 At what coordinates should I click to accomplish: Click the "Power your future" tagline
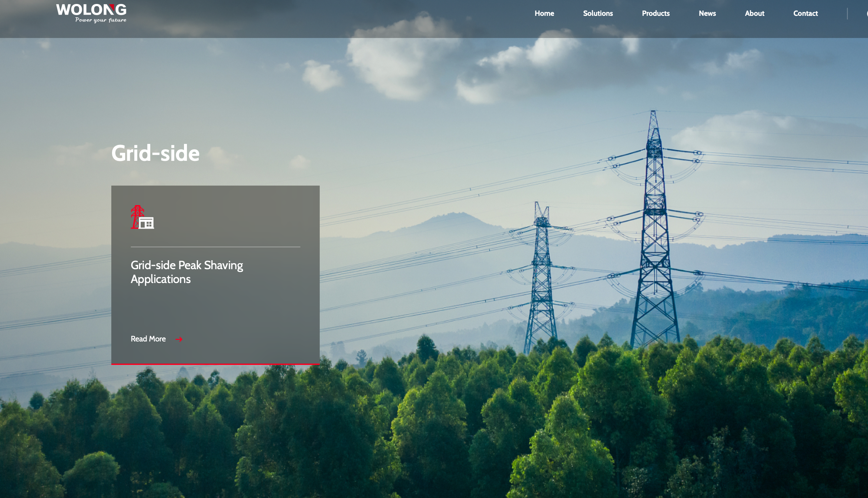pos(100,20)
